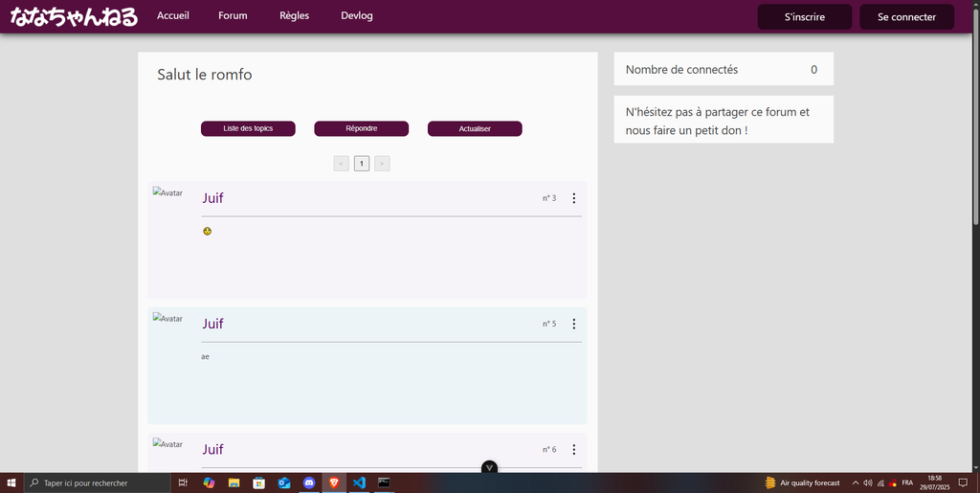Go to the next page of replies
Image resolution: width=980 pixels, height=493 pixels.
382,164
